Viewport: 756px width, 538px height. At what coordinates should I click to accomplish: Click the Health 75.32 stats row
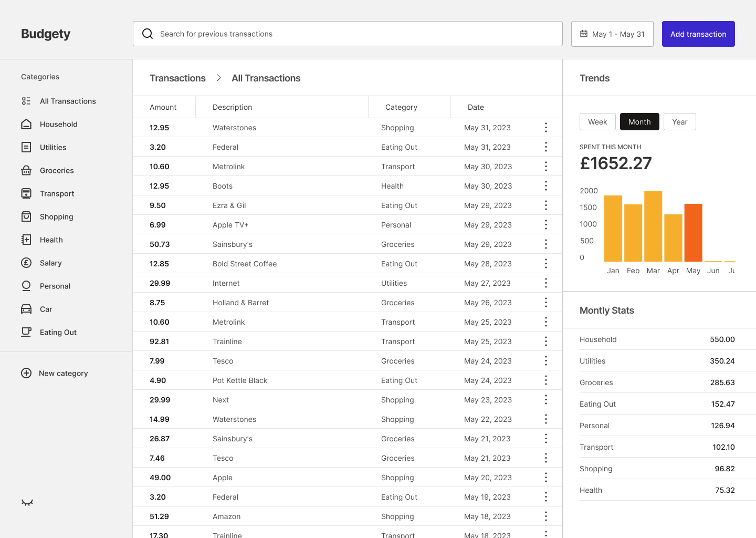(657, 490)
